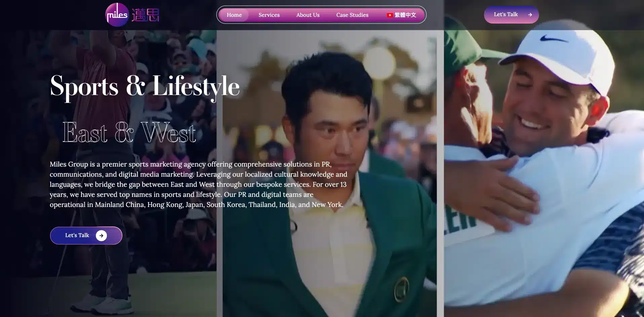Click the hero Let's Talk button
Screen dimensions: 644x317
click(86, 236)
